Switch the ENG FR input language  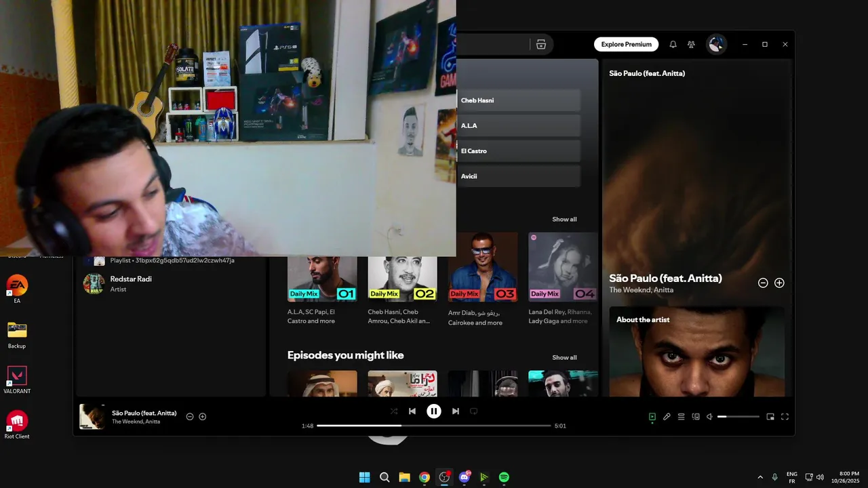[x=791, y=477]
